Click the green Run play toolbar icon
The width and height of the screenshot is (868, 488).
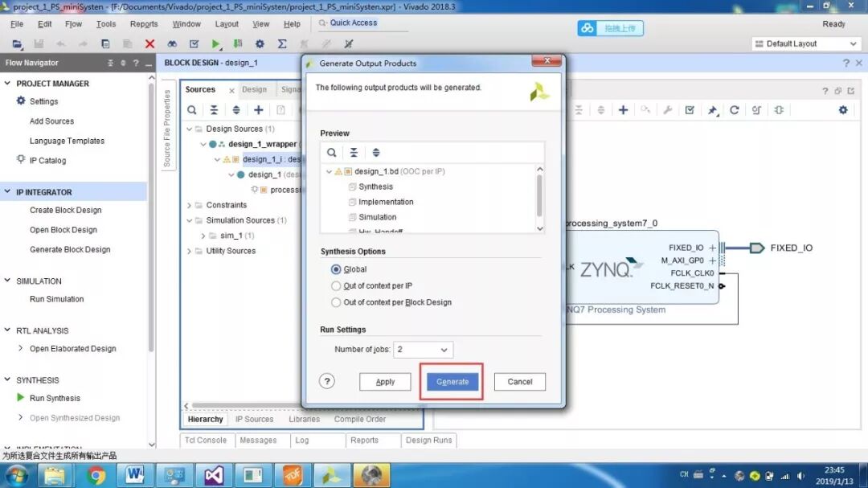click(x=215, y=43)
